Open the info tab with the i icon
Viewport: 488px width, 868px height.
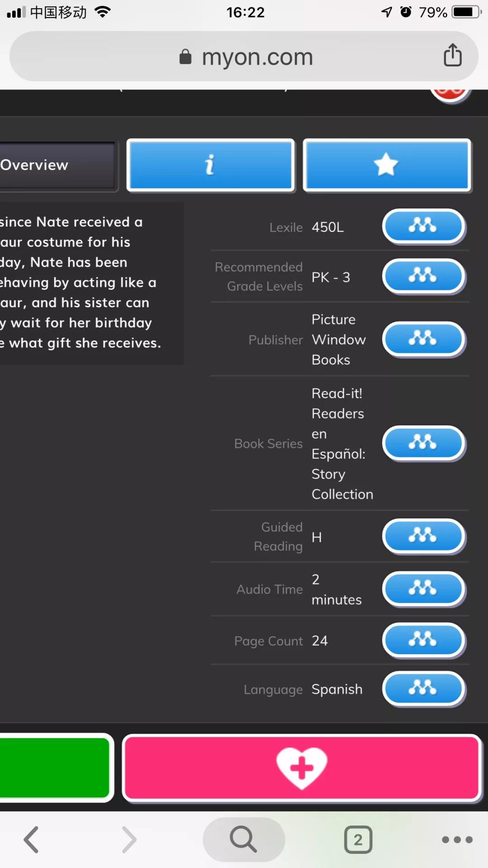pyautogui.click(x=211, y=165)
